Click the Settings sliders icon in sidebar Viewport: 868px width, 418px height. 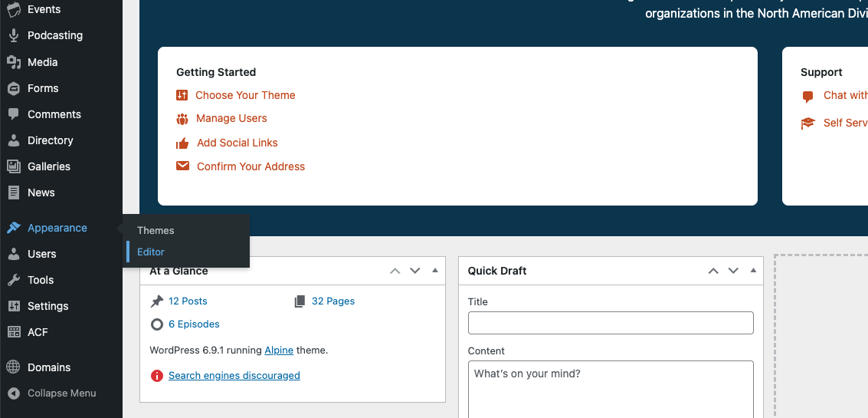point(14,306)
